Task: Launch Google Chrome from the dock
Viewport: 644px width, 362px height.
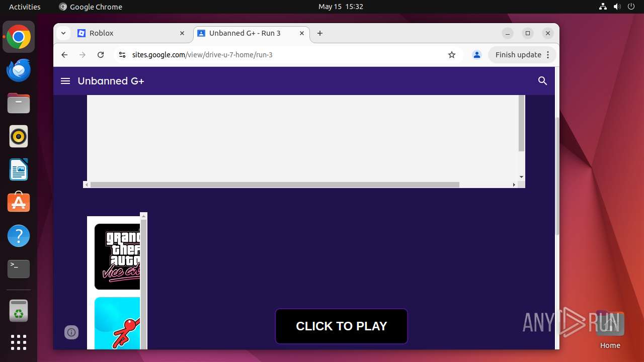Action: click(x=19, y=37)
